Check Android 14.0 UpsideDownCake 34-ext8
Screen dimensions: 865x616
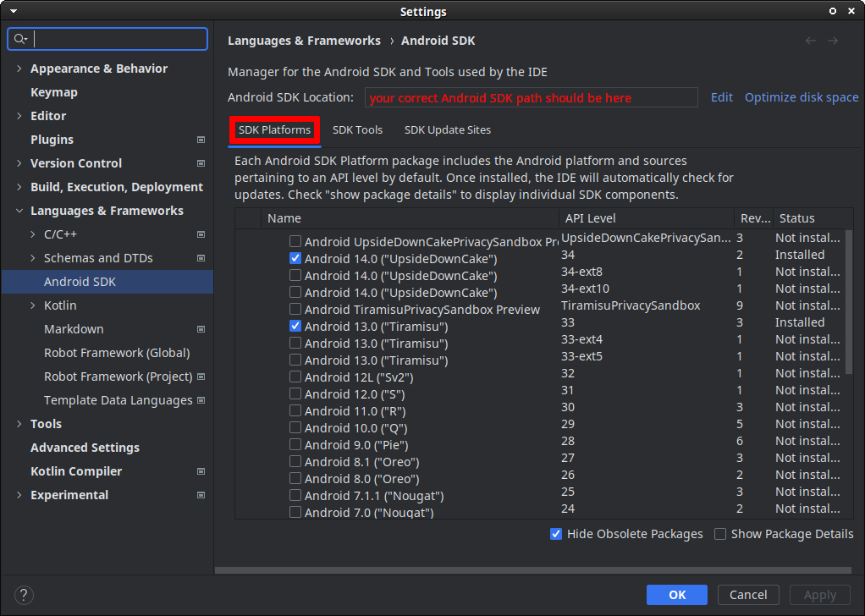295,275
